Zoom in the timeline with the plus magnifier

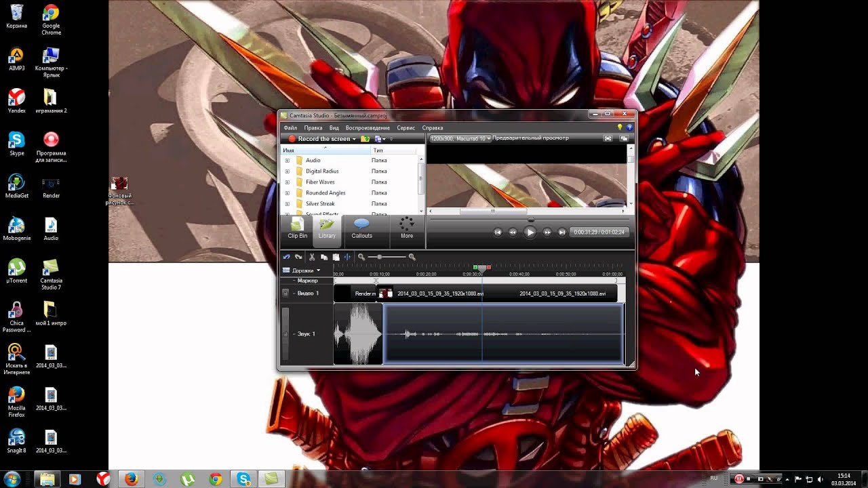click(412, 257)
